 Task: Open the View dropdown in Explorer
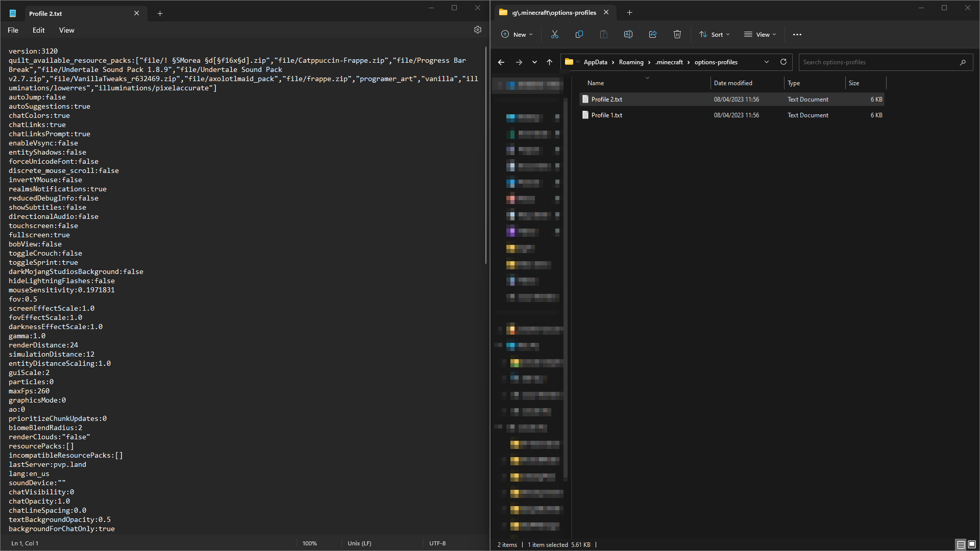pyautogui.click(x=759, y=35)
